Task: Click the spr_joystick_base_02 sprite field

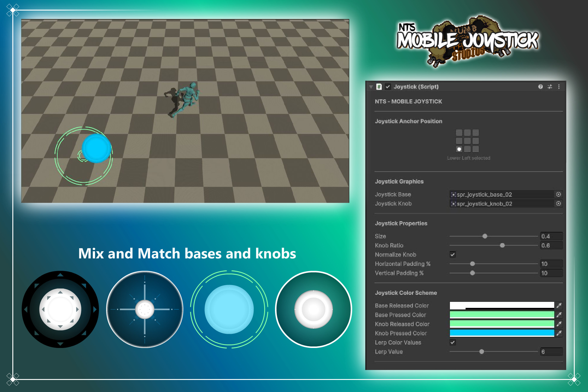Action: pos(501,194)
